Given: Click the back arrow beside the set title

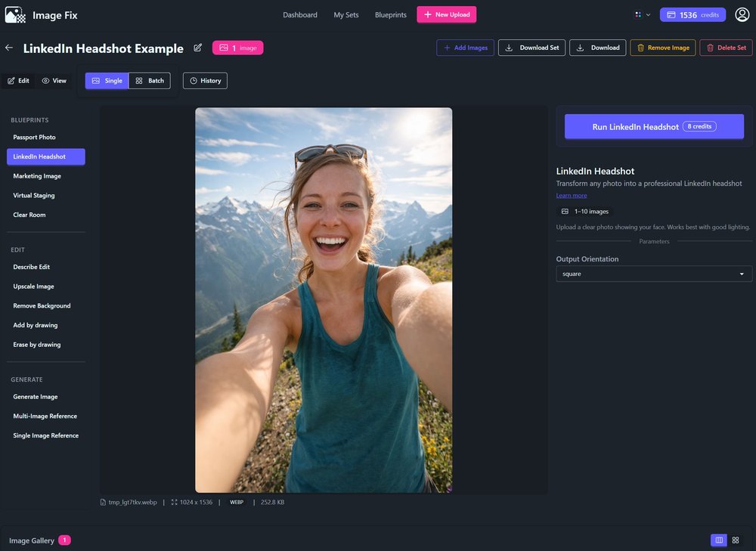Looking at the screenshot, I should [9, 48].
